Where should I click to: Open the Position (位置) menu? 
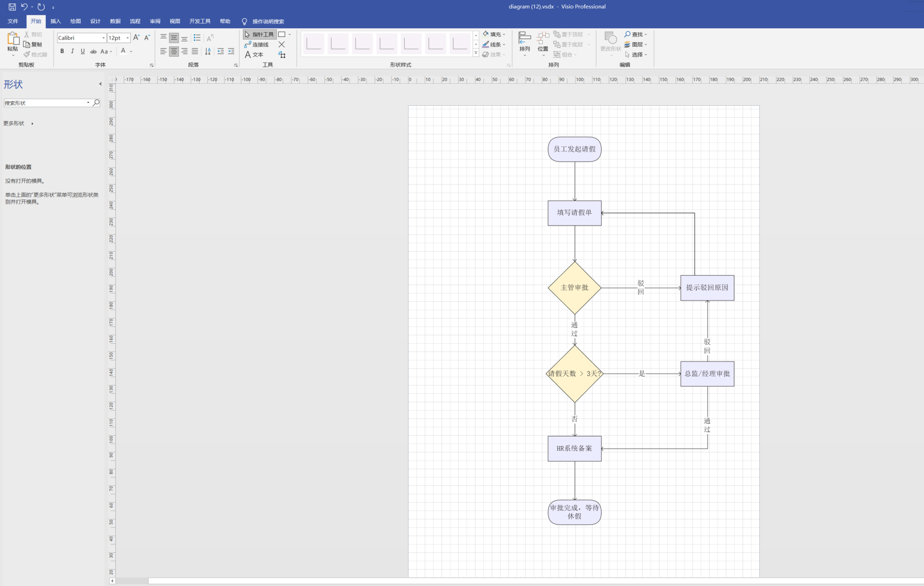(543, 44)
